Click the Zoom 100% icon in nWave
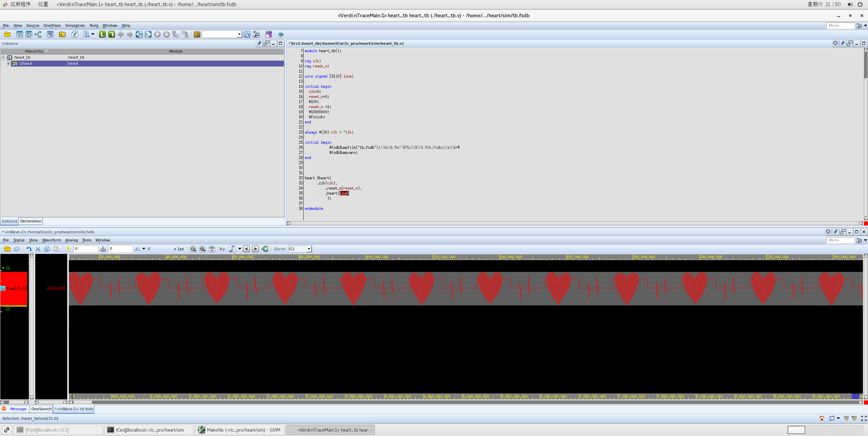This screenshot has height=436, width=868. [x=212, y=249]
